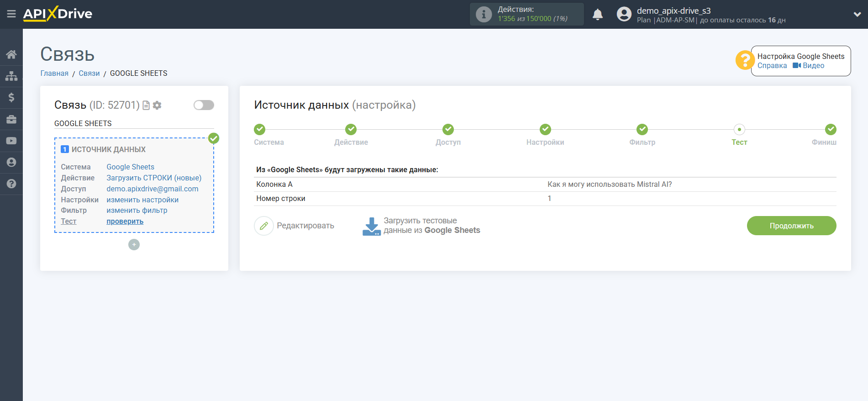Image resolution: width=868 pixels, height=401 pixels.
Task: Toggle the connection on/off switch
Action: (x=204, y=105)
